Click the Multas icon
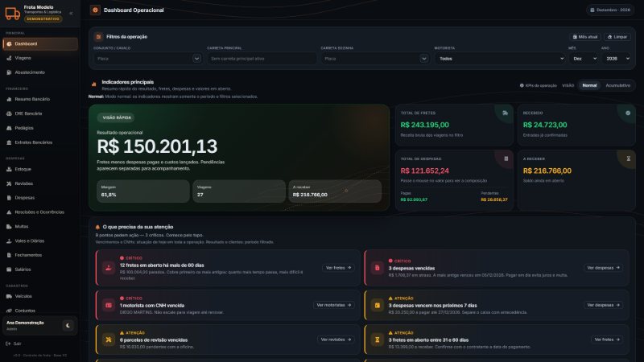 click(x=9, y=227)
